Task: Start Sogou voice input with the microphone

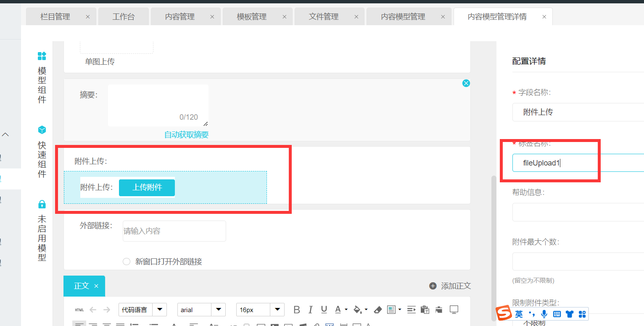Action: click(x=544, y=314)
